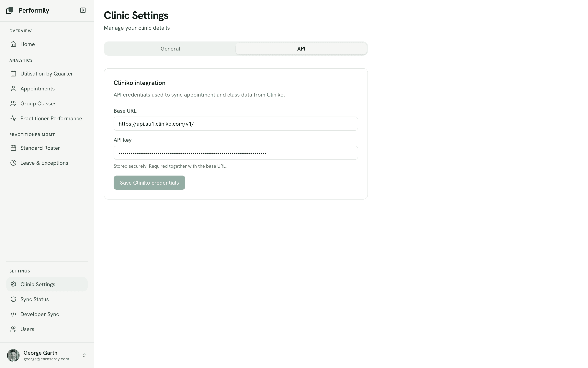Focus the API key password field
The width and height of the screenshot is (588, 368).
[235, 153]
